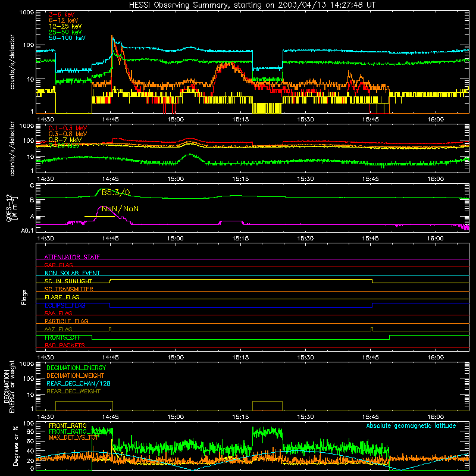Click the B5.3/0 flare class annotation
The width and height of the screenshot is (476, 476).
[x=115, y=192]
